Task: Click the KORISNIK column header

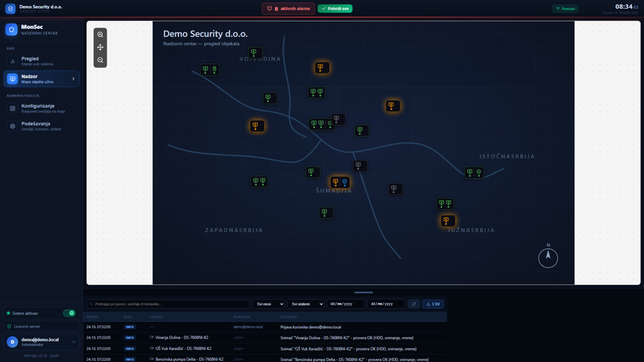Action: (x=241, y=317)
